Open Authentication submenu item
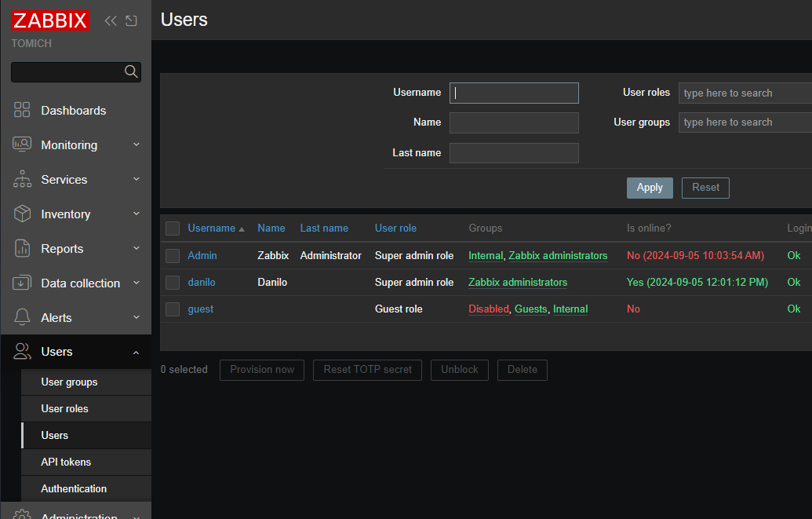The image size is (812, 519). [x=86, y=488]
